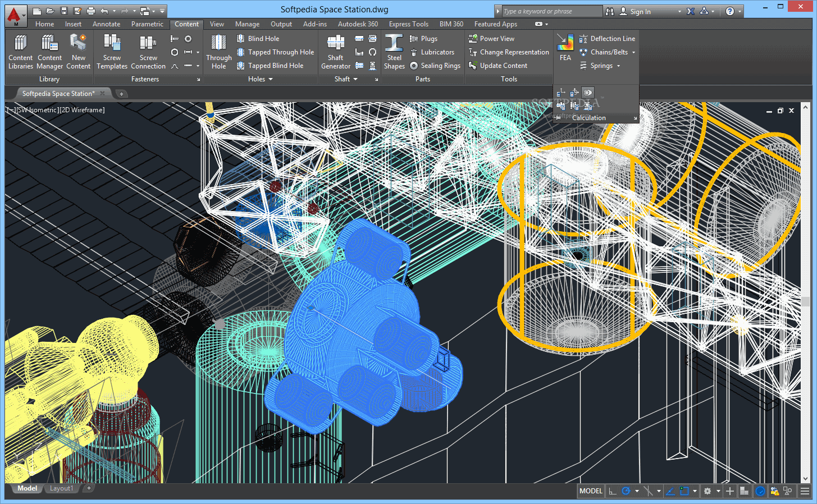Click the Open file icon in quick access toolbar
The width and height of the screenshot is (817, 504).
pyautogui.click(x=51, y=11)
